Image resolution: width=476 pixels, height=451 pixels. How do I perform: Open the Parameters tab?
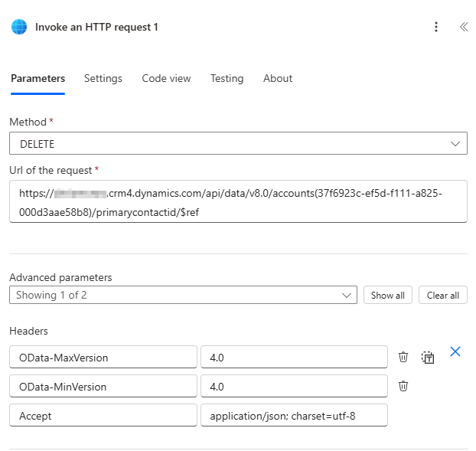(38, 78)
